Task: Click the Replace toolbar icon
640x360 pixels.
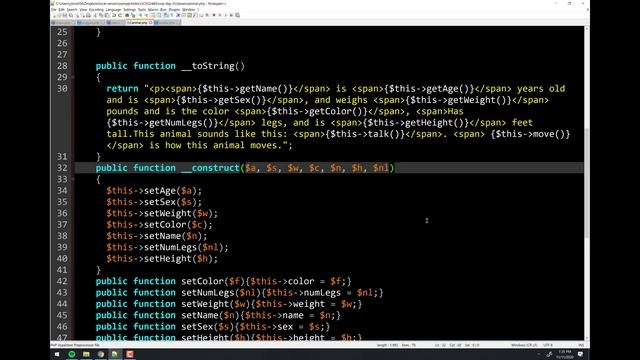Action: (133, 15)
